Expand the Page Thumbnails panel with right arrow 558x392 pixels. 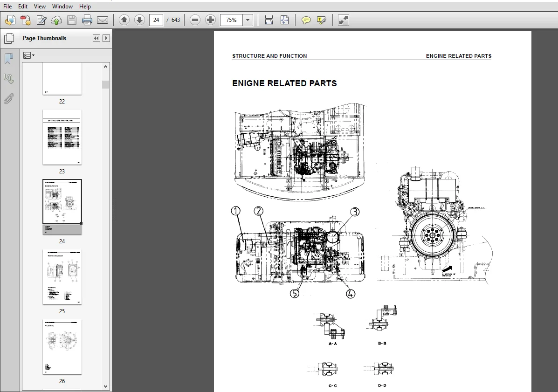106,38
